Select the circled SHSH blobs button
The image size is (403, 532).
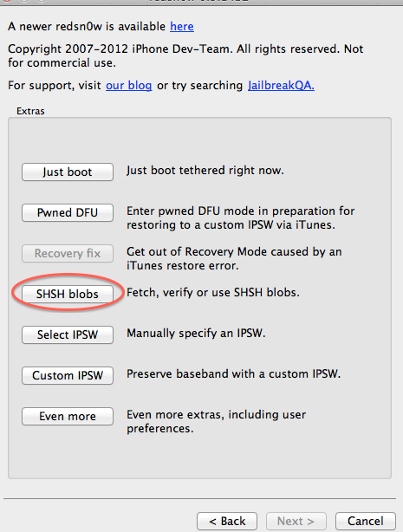tap(68, 295)
